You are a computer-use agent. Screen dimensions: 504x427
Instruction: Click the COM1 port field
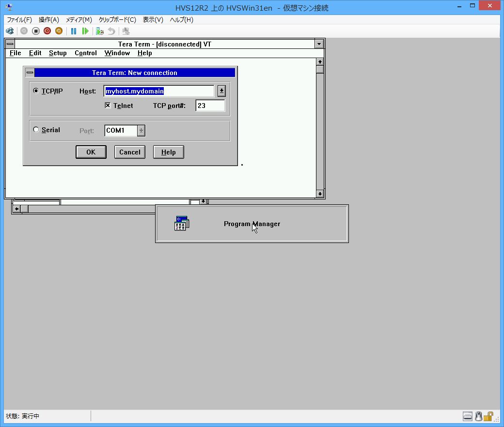coord(121,131)
